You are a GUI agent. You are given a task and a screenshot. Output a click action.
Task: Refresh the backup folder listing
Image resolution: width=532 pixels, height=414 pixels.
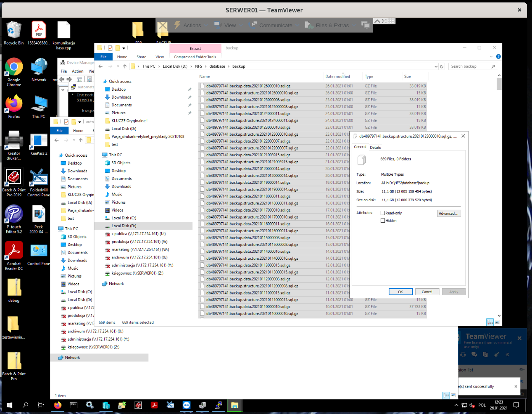pos(442,66)
